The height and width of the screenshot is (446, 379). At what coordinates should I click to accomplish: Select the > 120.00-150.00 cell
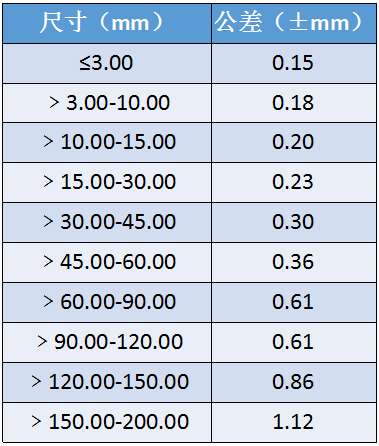(x=107, y=382)
